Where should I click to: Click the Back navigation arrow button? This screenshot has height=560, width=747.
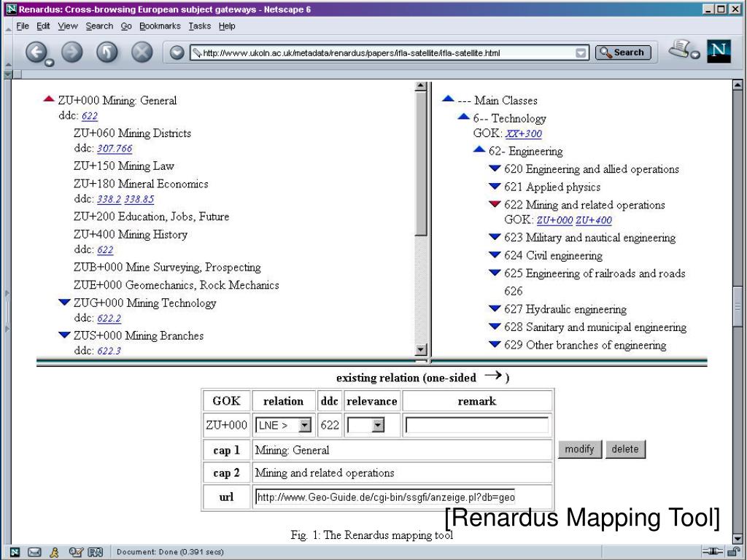pyautogui.click(x=36, y=52)
